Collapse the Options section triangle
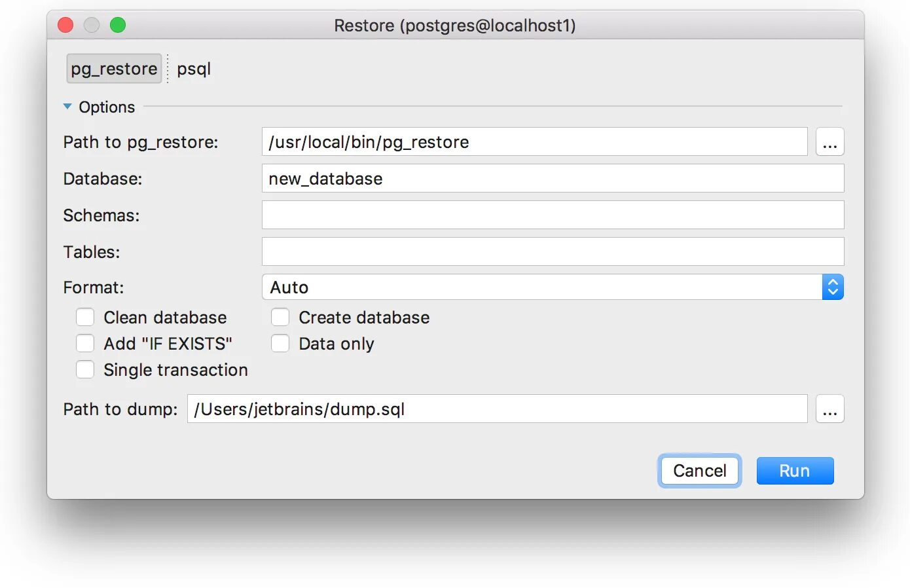This screenshot has width=910, height=588. tap(67, 107)
